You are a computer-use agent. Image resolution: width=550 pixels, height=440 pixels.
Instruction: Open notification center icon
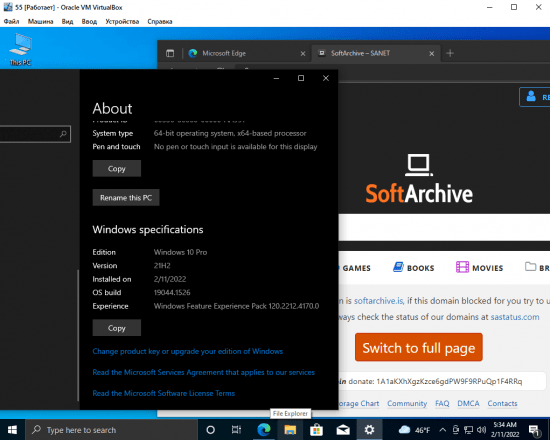(534, 430)
